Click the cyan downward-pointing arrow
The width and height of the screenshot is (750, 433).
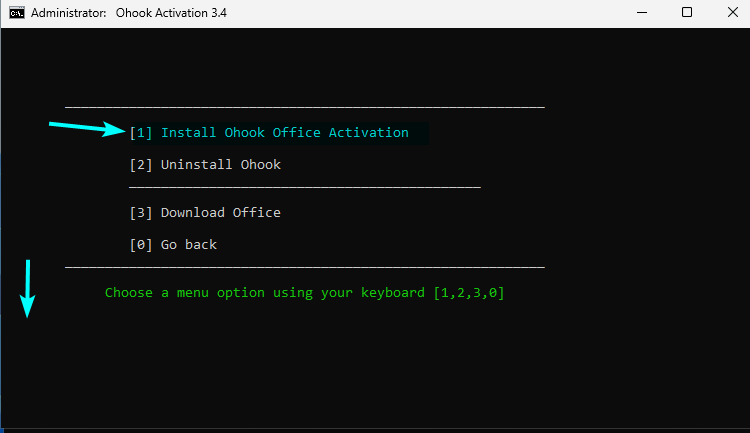point(27,289)
